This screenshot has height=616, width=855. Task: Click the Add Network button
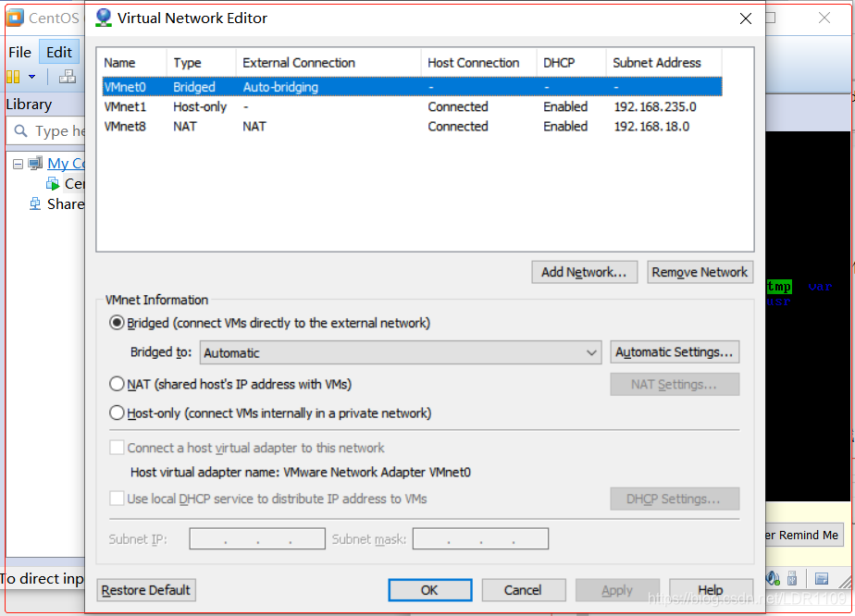(x=585, y=272)
